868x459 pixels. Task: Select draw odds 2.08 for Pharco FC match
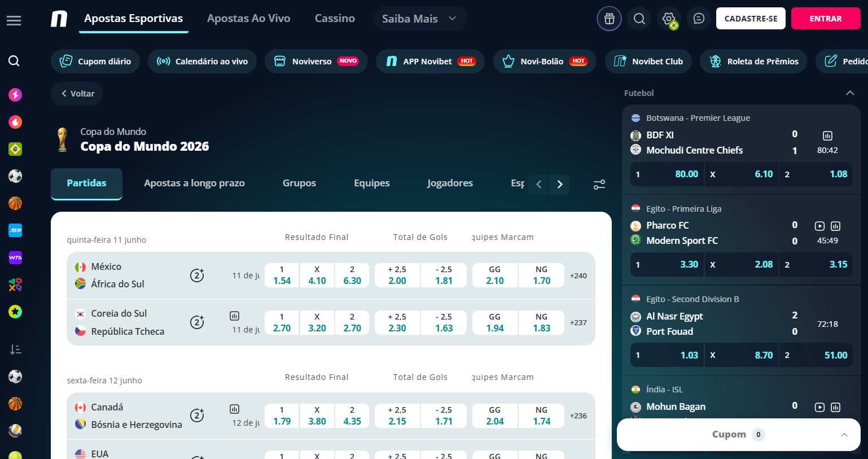[742, 264]
